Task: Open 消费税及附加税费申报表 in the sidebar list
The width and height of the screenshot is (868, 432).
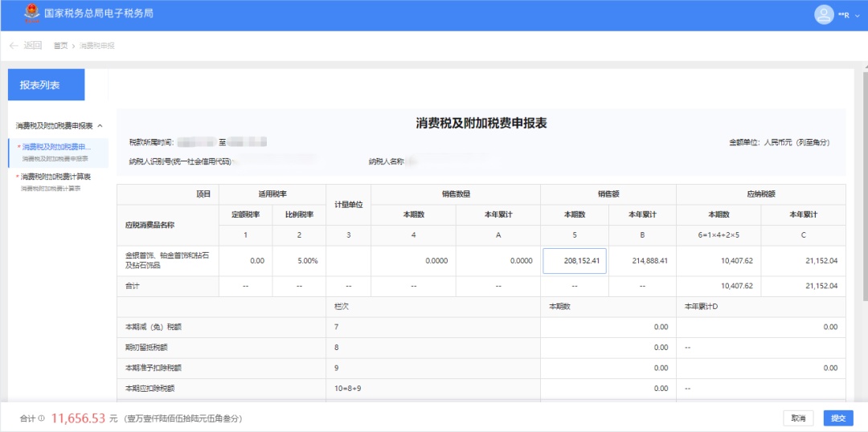Action: [x=56, y=148]
